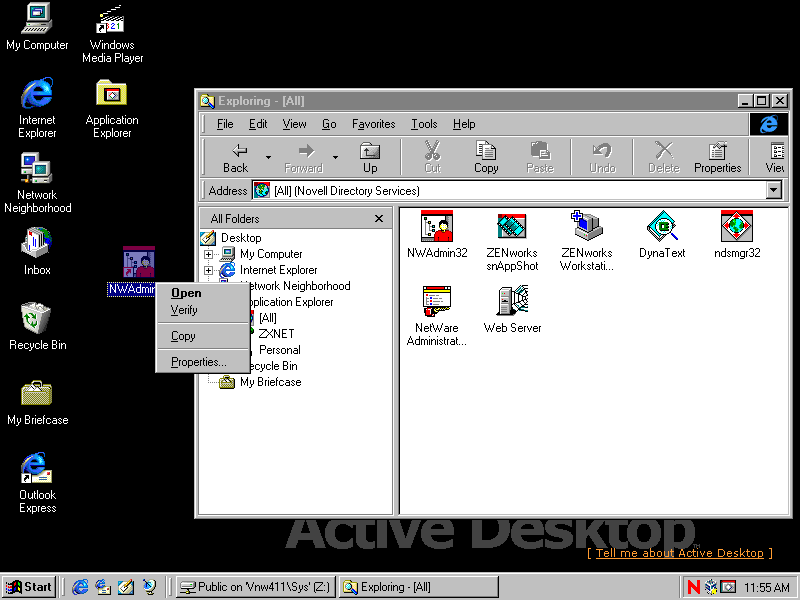Click Exploring - [All] taskbar button
Image resolution: width=800 pixels, height=600 pixels.
click(x=418, y=587)
